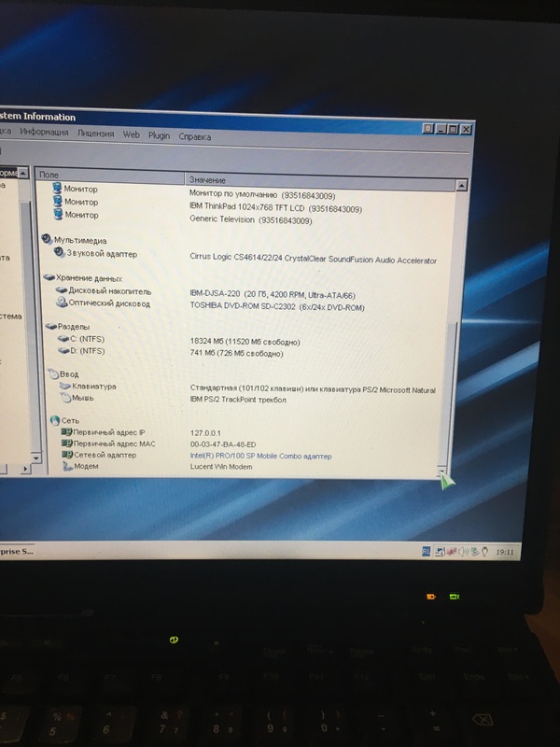Select the value 'IBM-DJSA-220 (20 Гб, 4200 RPM, Ultra-ATA/66)'
The image size is (560, 747).
click(273, 294)
